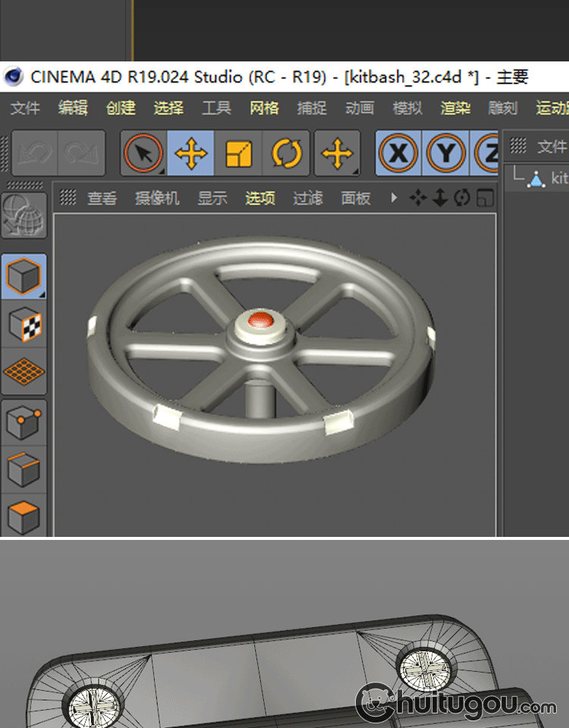Viewport: 569px width, 728px height.
Task: Toggle the viewport maximize icon
Action: [x=485, y=198]
